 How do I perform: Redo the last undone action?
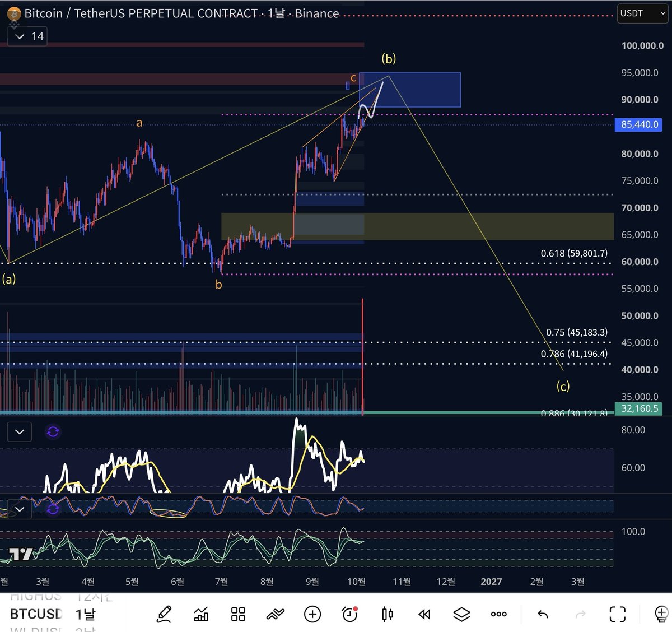pos(581,615)
